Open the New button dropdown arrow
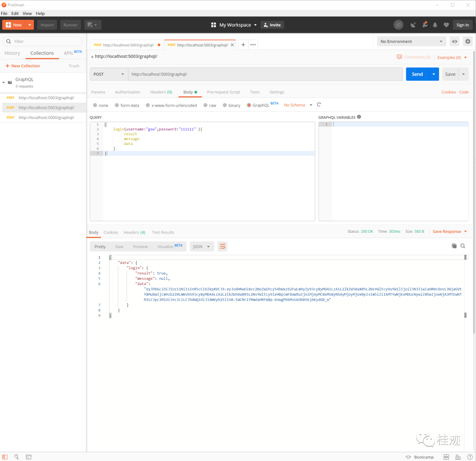 30,25
